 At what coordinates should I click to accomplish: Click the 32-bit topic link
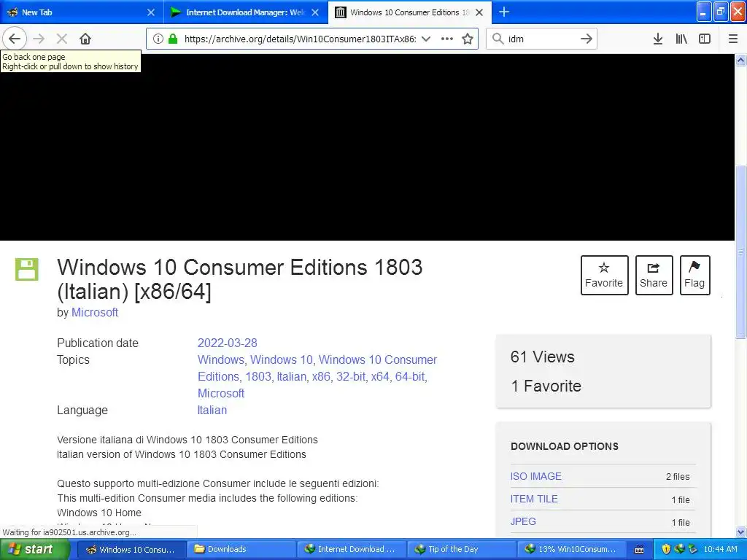tap(351, 376)
